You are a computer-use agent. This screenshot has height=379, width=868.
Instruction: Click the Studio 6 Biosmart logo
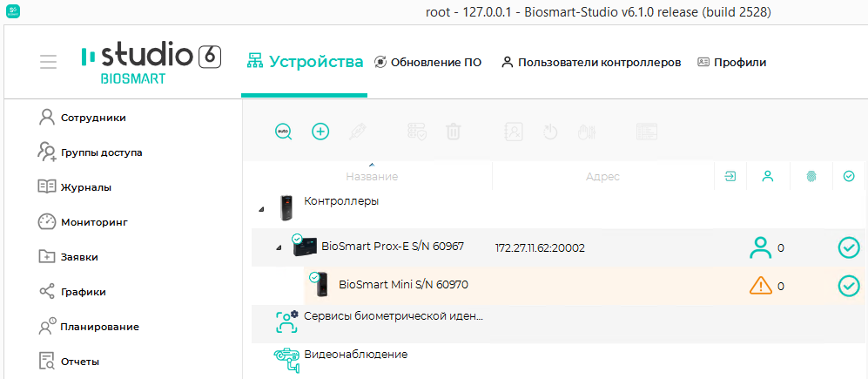click(151, 62)
